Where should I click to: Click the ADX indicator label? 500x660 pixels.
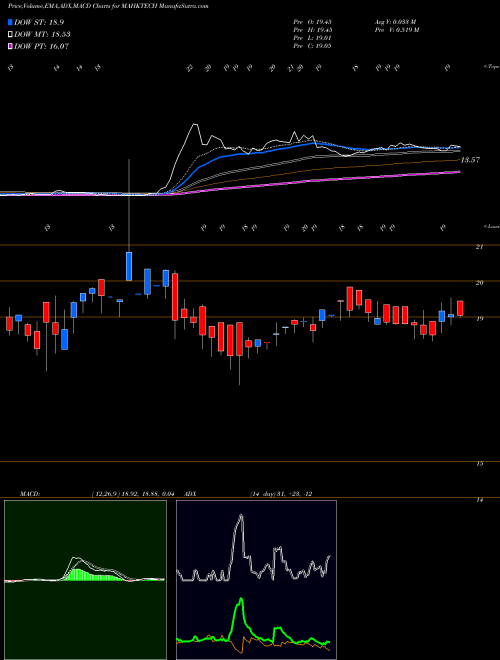tap(191, 494)
